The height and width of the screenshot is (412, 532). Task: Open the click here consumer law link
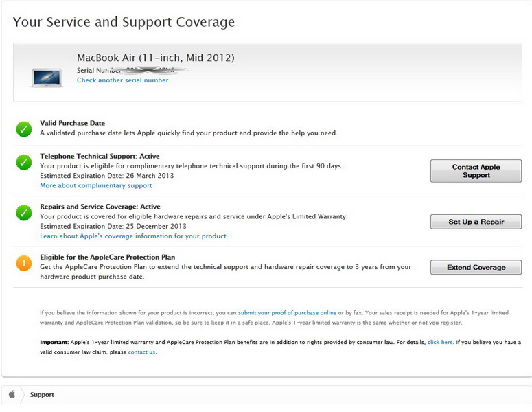pyautogui.click(x=440, y=342)
